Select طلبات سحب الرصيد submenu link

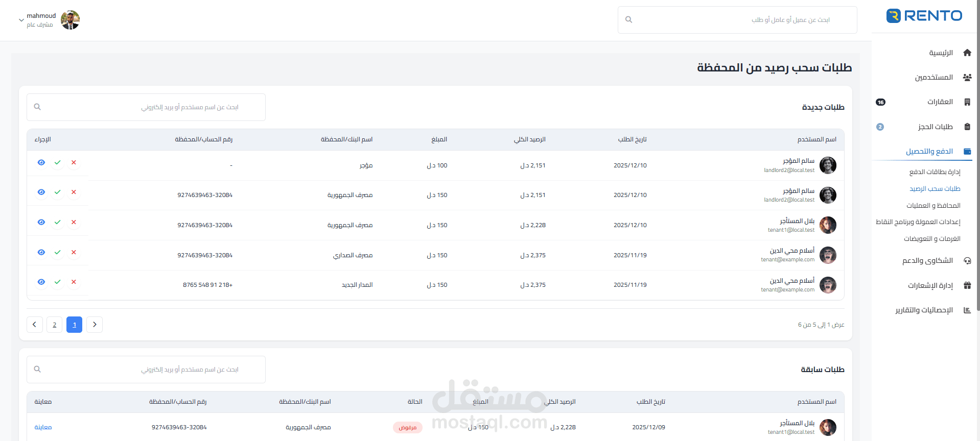tap(935, 189)
